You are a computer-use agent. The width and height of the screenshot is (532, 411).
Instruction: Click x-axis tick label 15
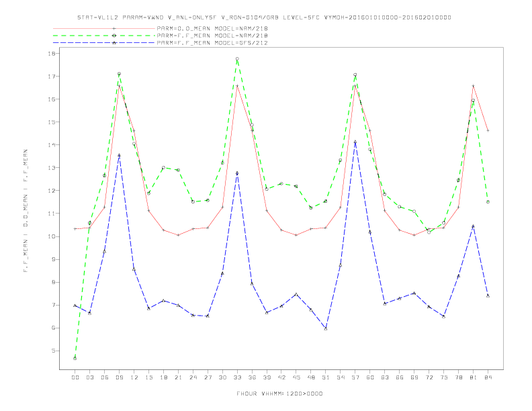[x=148, y=377]
